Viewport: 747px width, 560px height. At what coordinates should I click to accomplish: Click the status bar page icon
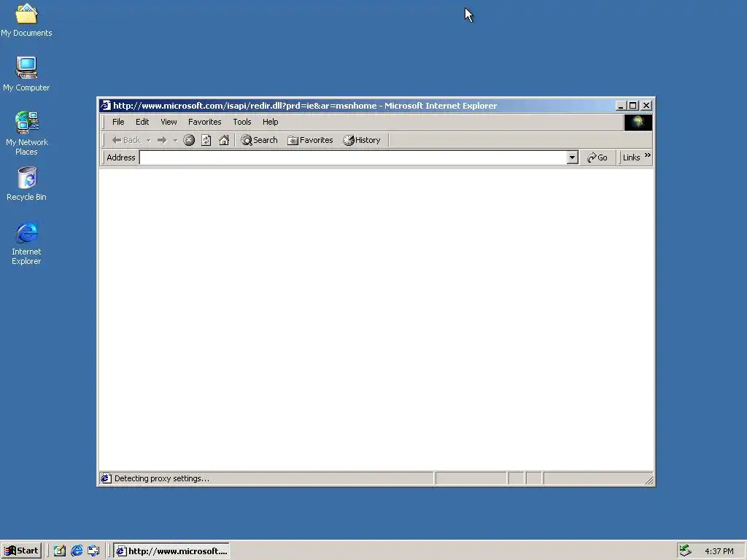[106, 478]
